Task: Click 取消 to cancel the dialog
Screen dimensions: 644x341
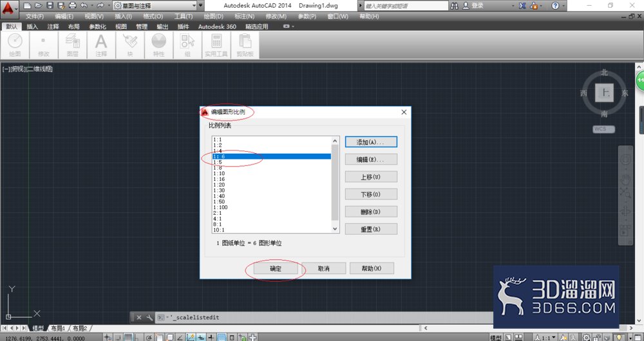Action: [x=324, y=269]
